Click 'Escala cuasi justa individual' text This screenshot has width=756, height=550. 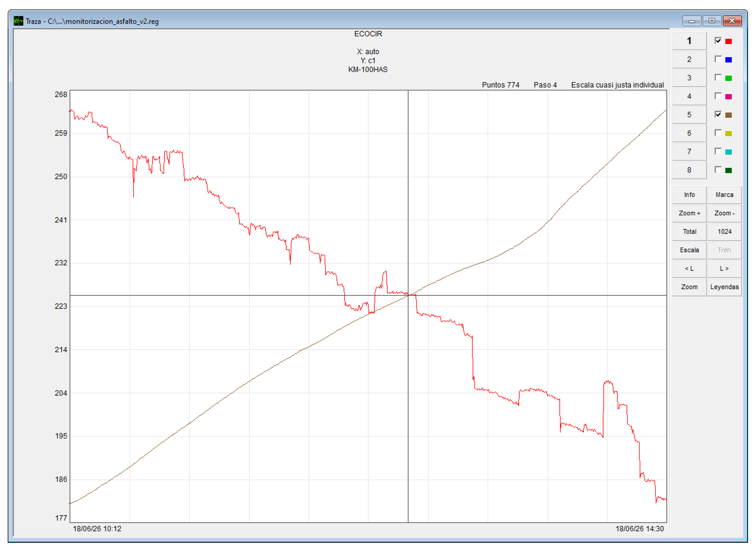pyautogui.click(x=617, y=85)
